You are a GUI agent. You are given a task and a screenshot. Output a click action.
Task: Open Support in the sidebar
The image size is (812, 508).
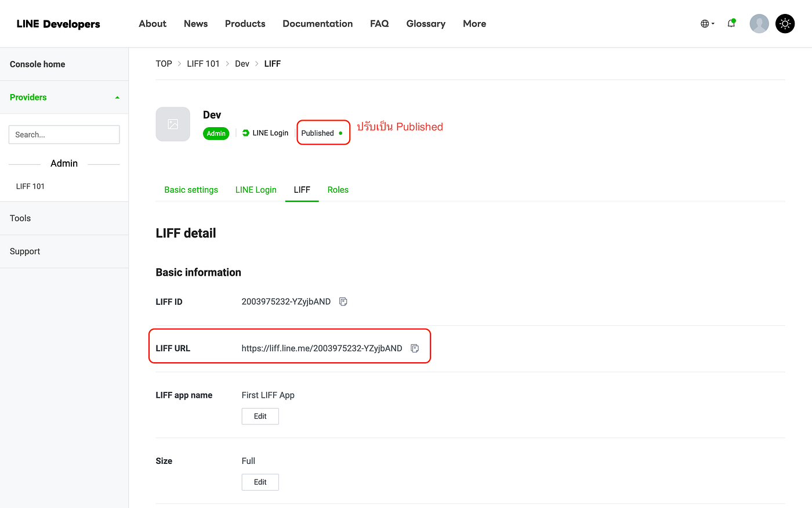click(x=64, y=251)
